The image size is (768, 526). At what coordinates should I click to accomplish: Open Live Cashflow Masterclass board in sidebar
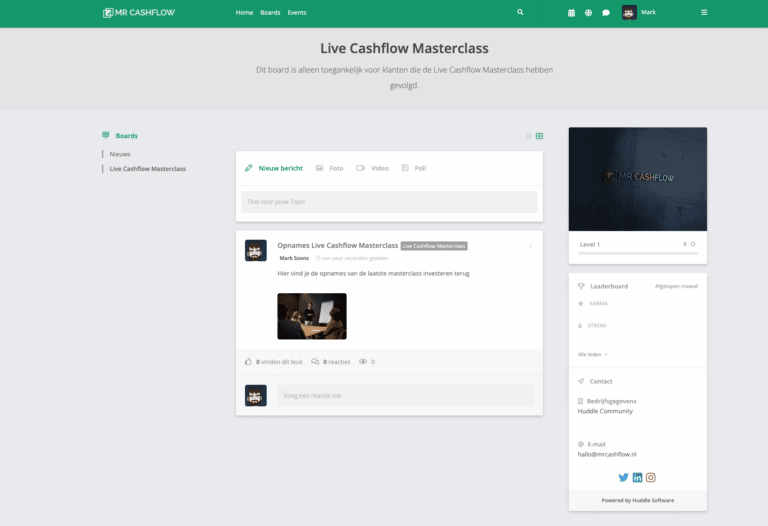[147, 168]
